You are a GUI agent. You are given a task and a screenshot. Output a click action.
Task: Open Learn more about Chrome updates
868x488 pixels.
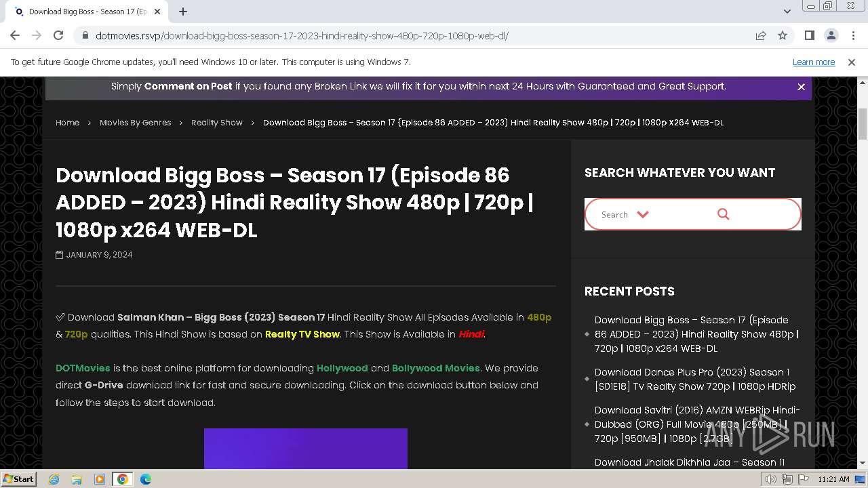tap(814, 62)
